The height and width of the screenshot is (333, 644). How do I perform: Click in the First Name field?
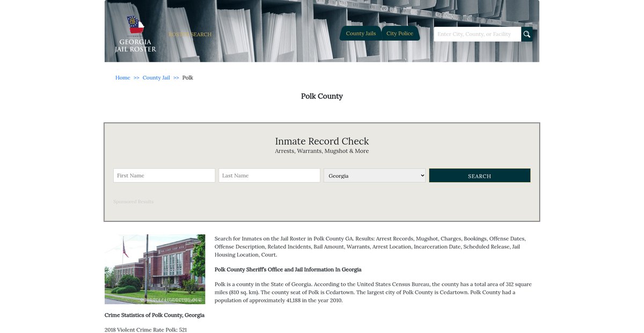(164, 176)
